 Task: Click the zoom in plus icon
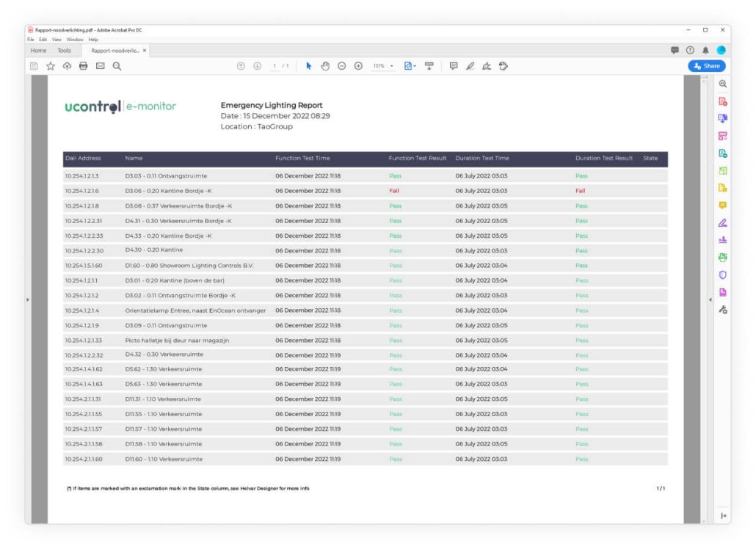tap(358, 66)
